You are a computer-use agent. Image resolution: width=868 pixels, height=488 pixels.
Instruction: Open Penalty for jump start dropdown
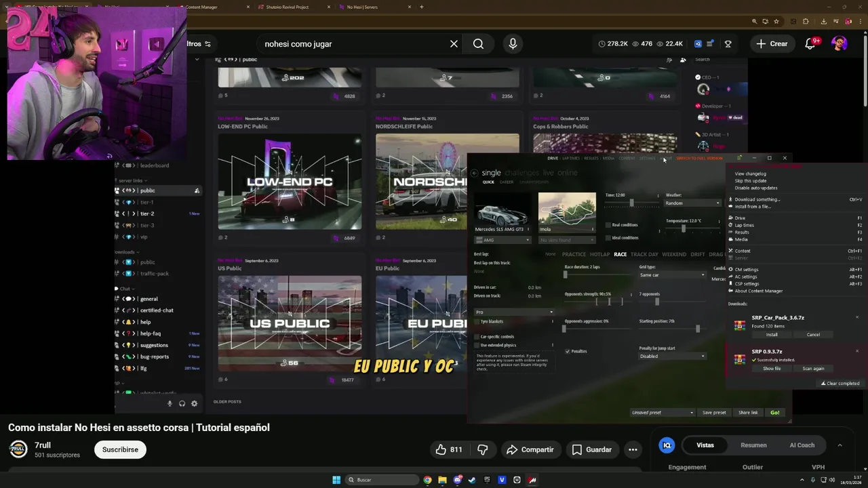tap(671, 357)
